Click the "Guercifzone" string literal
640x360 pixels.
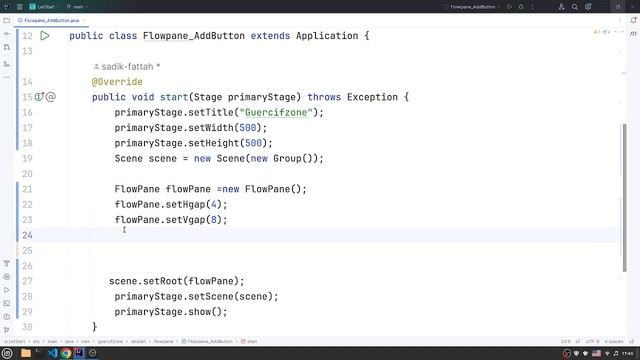tap(276, 112)
